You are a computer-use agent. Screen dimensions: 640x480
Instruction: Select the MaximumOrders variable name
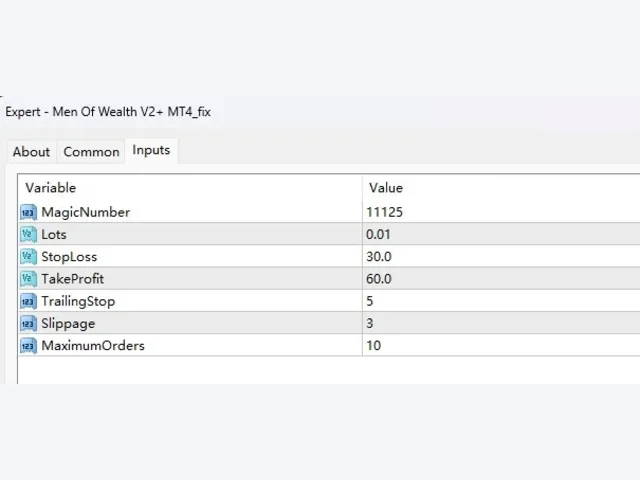click(x=93, y=346)
